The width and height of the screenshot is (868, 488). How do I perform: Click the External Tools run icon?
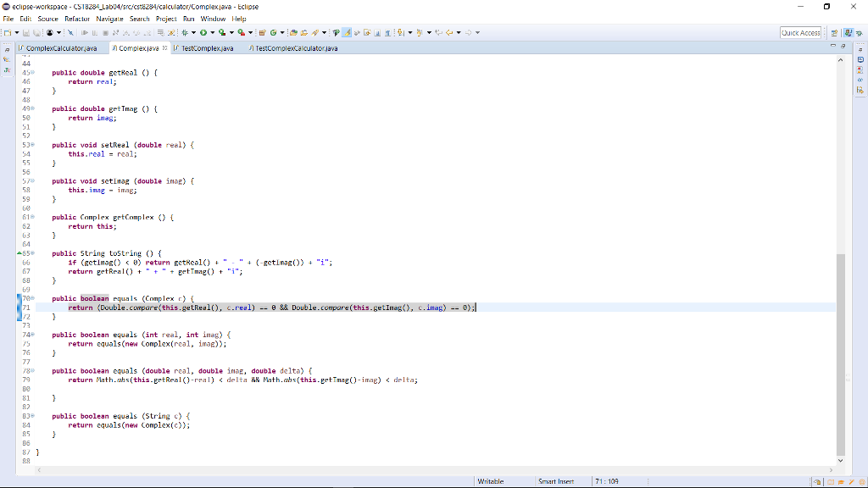[x=242, y=33]
